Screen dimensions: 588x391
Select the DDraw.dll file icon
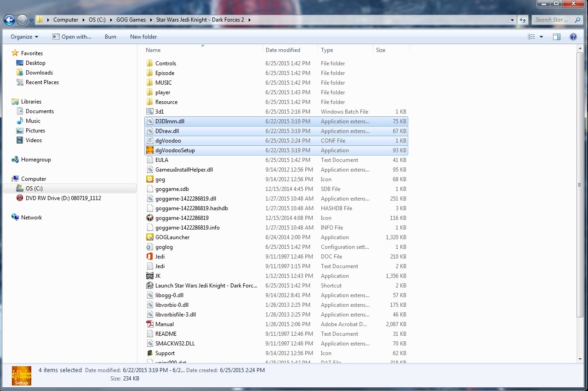[x=149, y=131]
